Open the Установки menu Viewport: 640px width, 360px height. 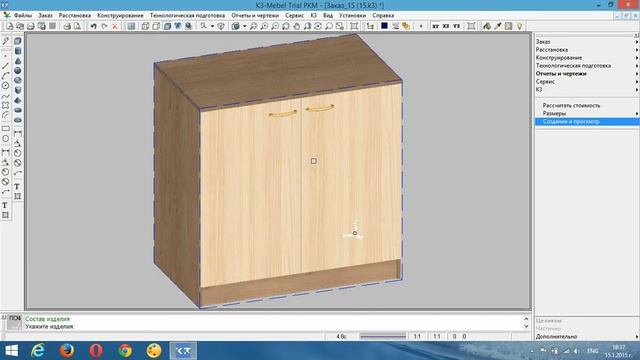point(352,16)
